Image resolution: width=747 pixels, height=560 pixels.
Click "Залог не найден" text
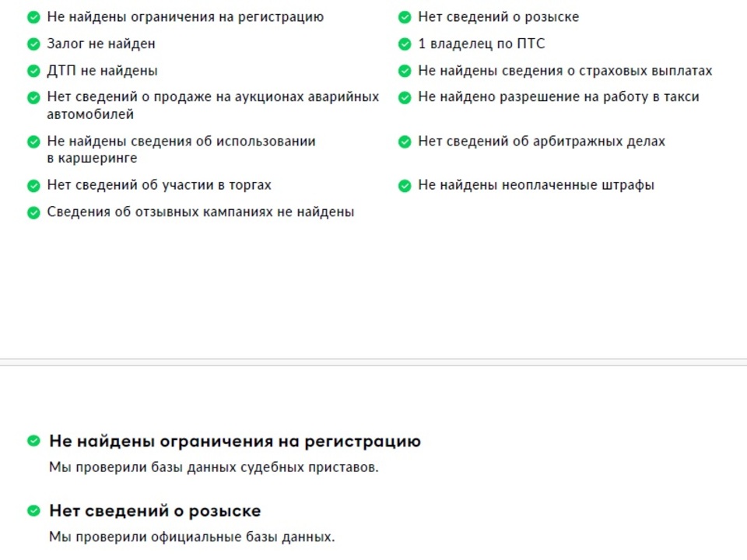tap(101, 44)
